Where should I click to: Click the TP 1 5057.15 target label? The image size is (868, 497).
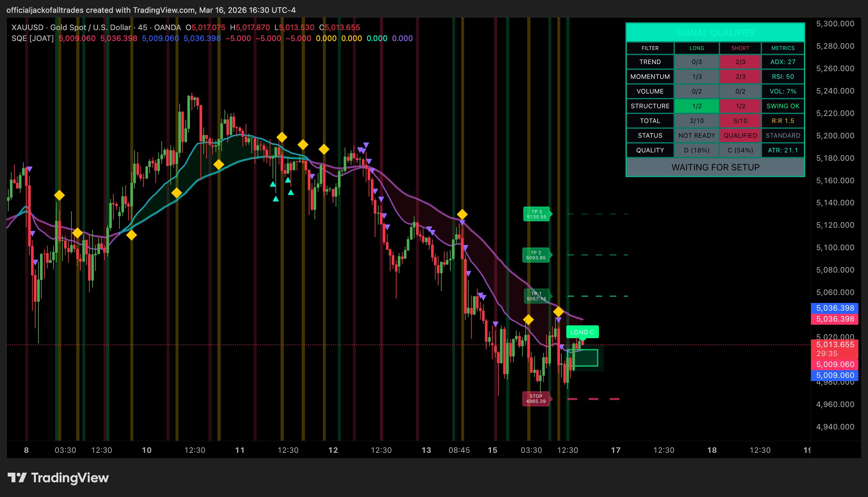(536, 296)
